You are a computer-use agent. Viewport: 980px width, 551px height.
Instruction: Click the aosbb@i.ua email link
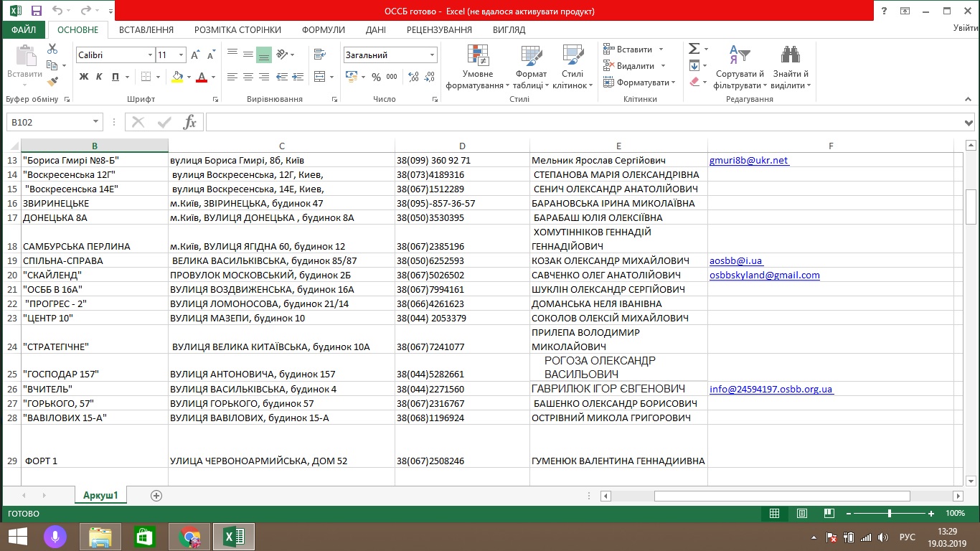click(x=736, y=260)
